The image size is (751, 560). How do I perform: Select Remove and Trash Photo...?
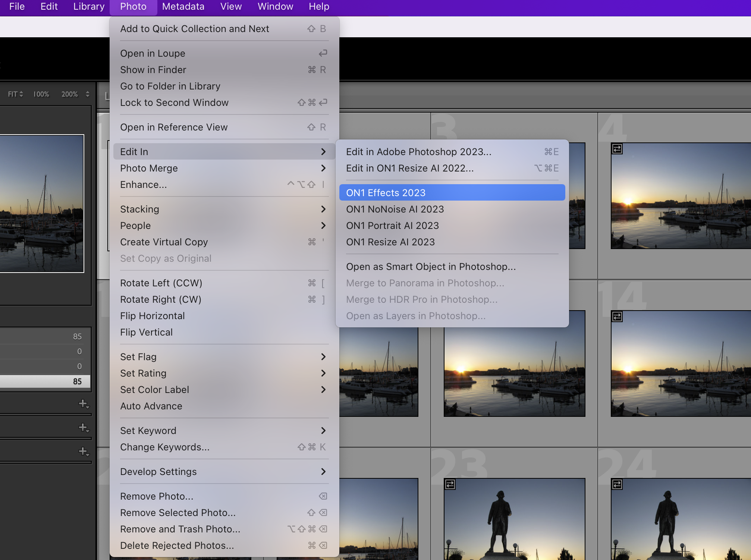[224, 529]
